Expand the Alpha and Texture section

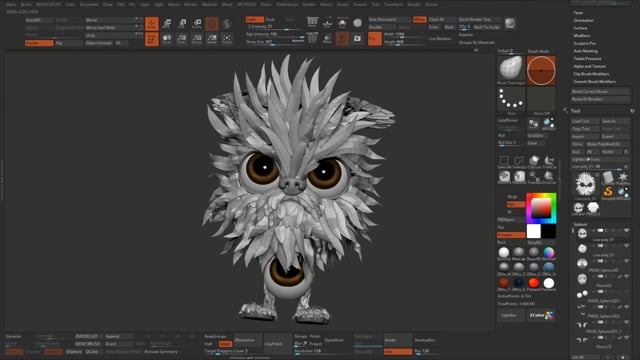589,66
